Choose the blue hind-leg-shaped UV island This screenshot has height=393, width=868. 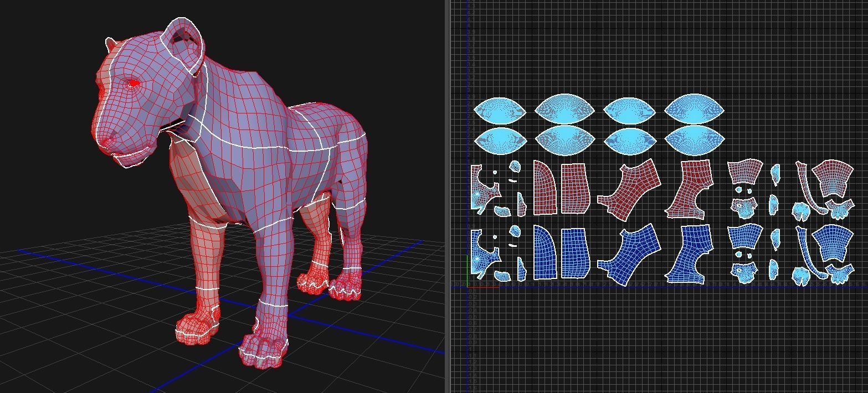click(x=689, y=254)
